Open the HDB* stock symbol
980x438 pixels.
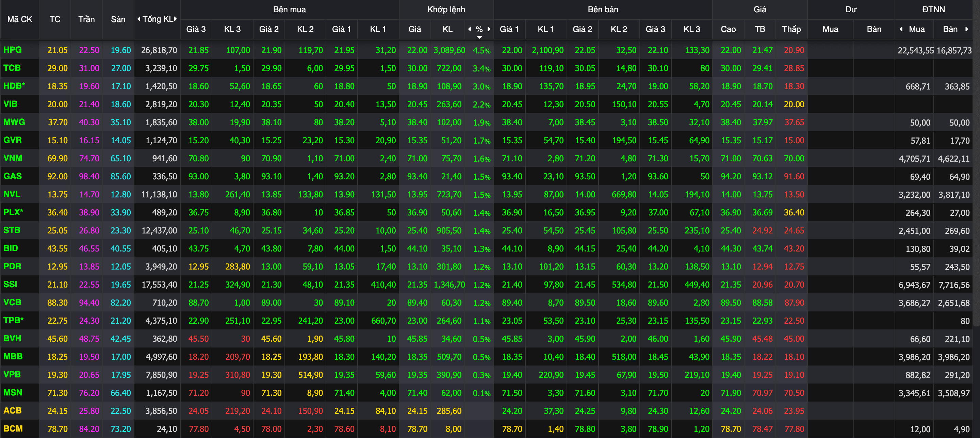click(x=14, y=86)
